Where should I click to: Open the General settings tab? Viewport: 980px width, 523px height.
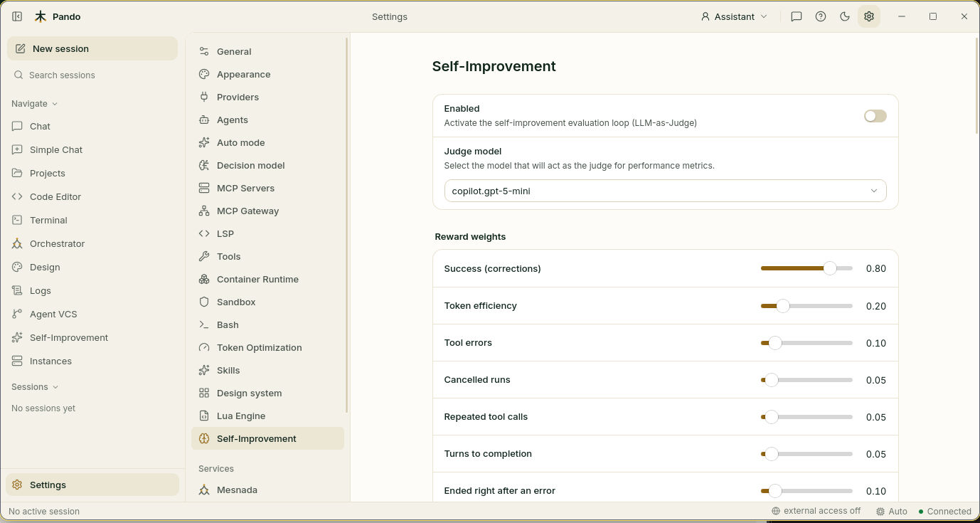(x=267, y=51)
